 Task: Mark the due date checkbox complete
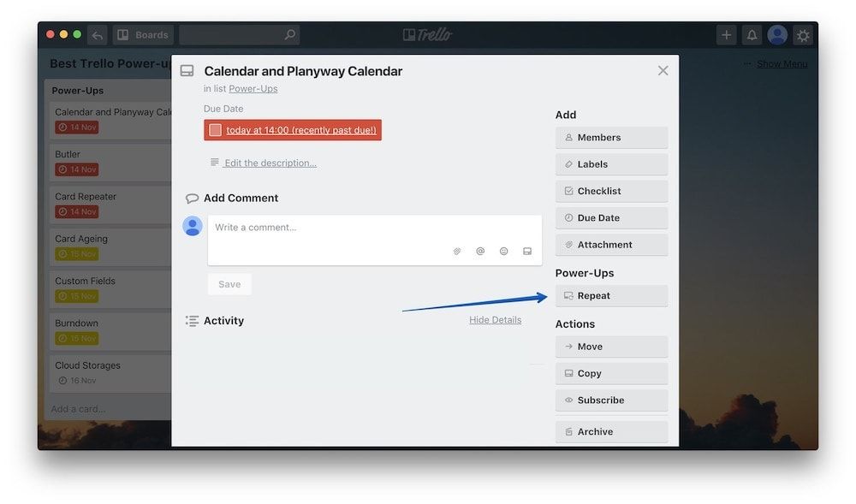click(x=216, y=130)
